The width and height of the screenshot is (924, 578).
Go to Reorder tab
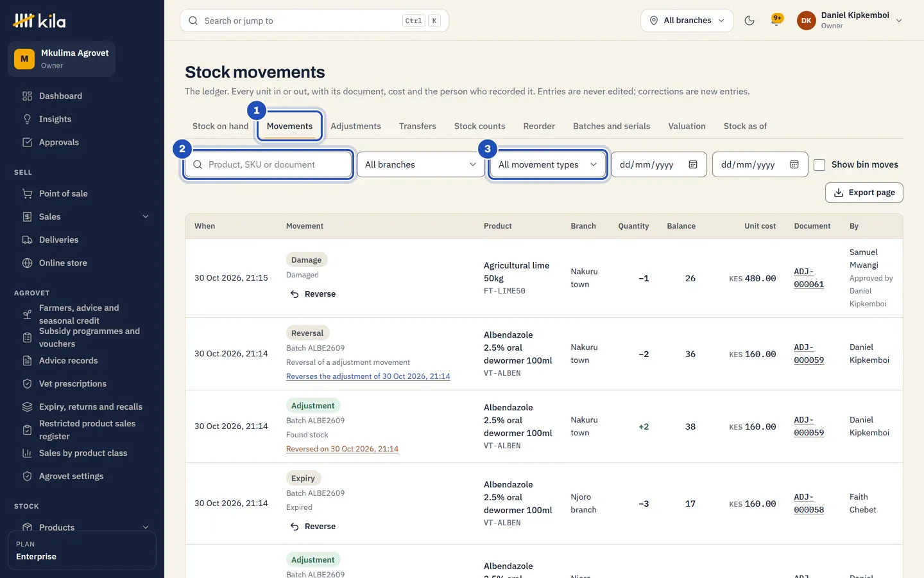[539, 126]
